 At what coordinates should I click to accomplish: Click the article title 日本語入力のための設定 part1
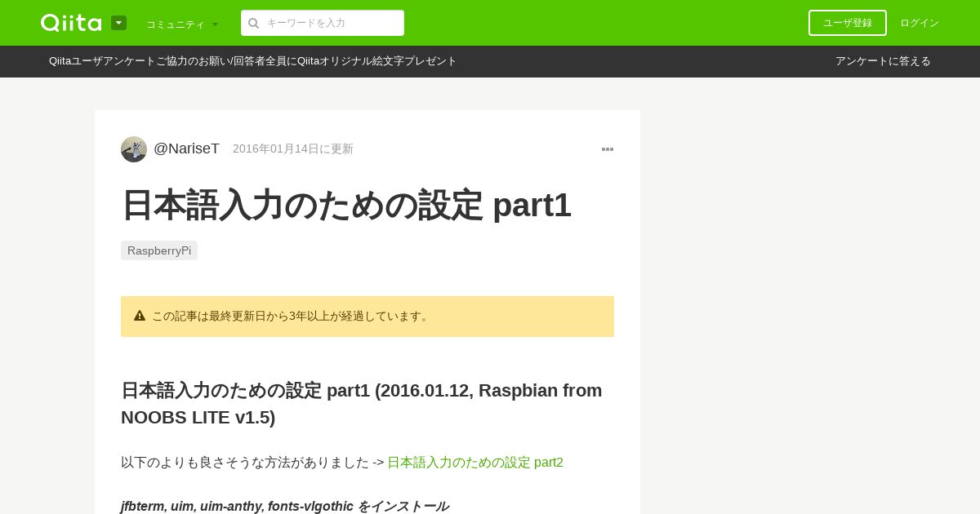346,205
